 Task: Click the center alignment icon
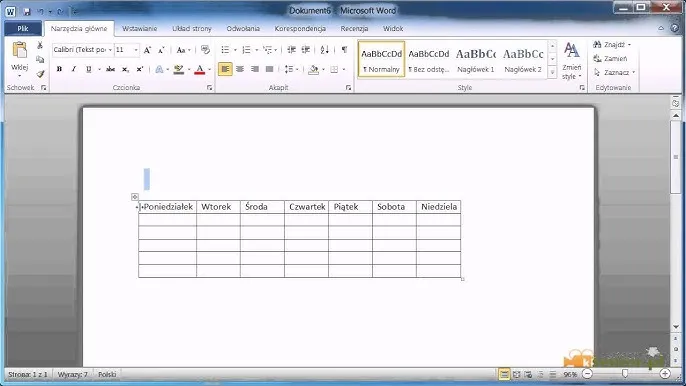(240, 69)
